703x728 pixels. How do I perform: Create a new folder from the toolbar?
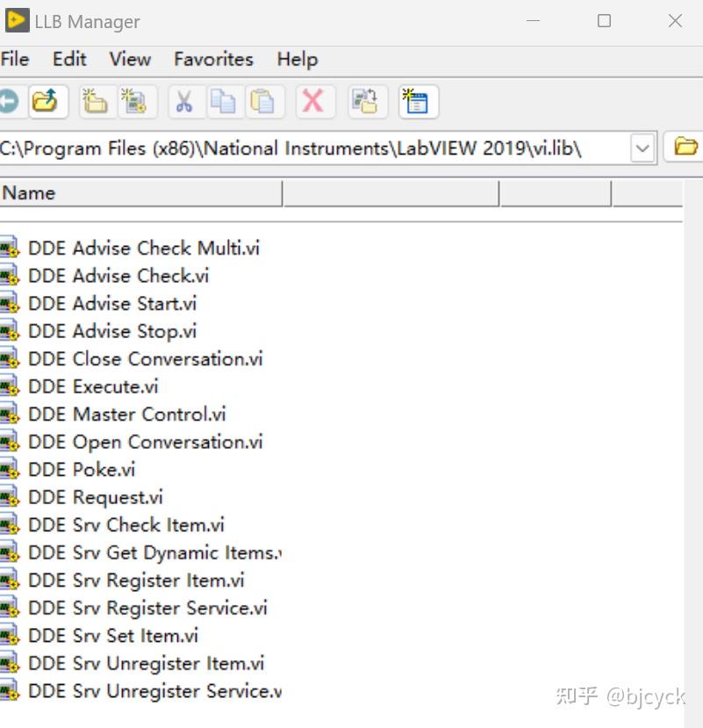point(96,101)
